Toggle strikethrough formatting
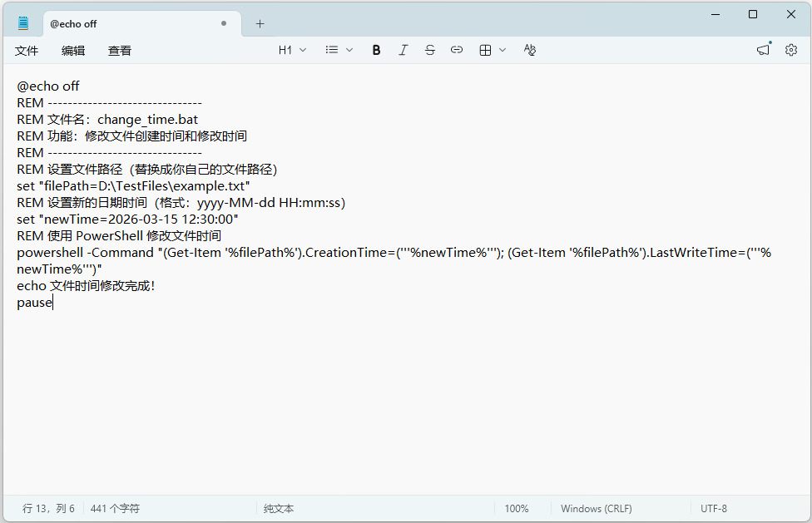812x523 pixels. (x=430, y=50)
